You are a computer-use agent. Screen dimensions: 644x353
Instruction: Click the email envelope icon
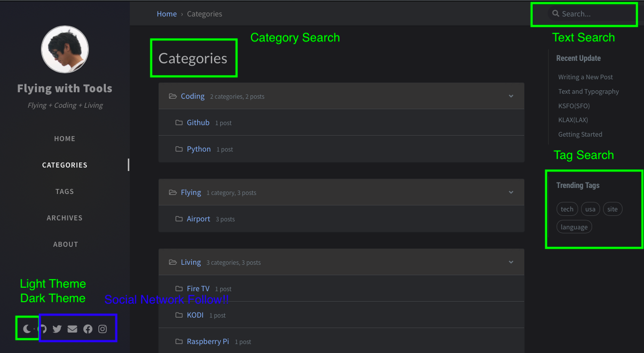(72, 329)
